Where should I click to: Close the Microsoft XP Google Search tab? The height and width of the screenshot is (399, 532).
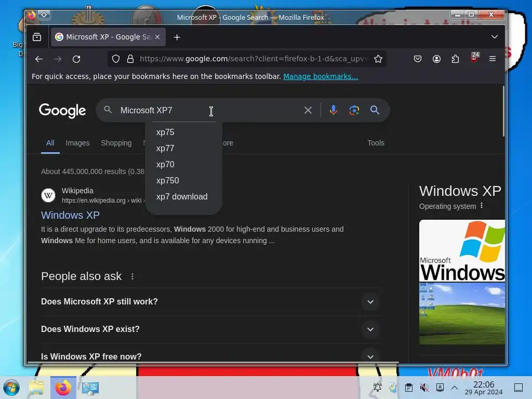[x=157, y=37]
